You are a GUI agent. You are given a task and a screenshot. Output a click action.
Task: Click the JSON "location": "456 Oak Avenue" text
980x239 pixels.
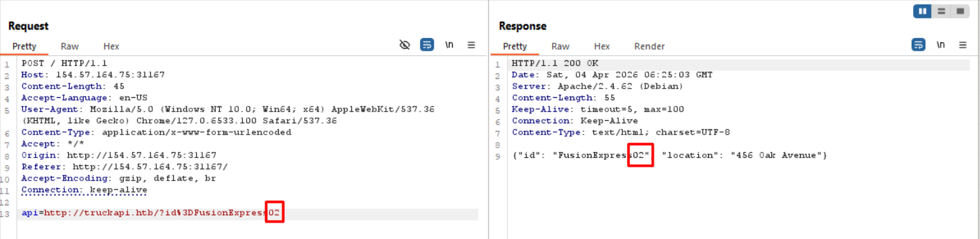click(742, 156)
